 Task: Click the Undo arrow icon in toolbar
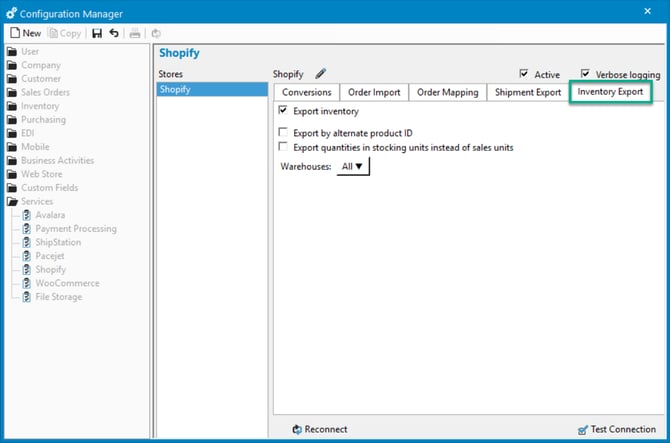coord(114,33)
